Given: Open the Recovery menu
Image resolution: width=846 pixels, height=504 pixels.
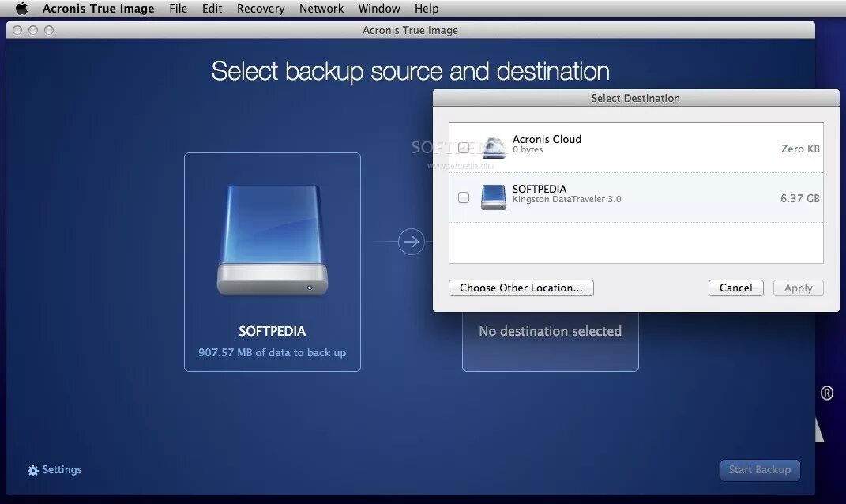Looking at the screenshot, I should [x=261, y=9].
